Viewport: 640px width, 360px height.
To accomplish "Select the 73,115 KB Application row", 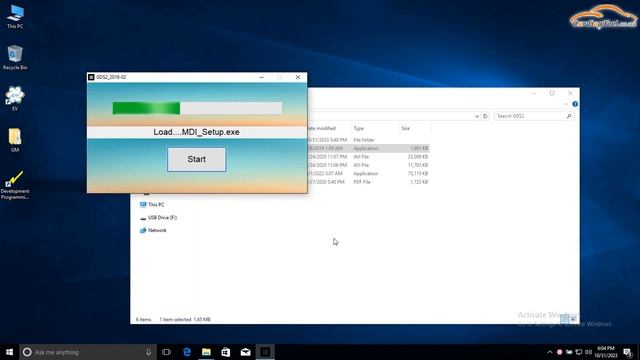I will [368, 173].
